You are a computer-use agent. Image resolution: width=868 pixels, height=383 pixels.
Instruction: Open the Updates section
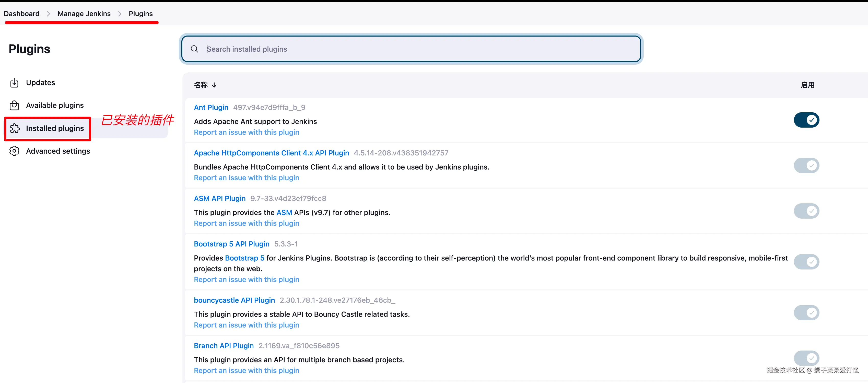pos(40,83)
